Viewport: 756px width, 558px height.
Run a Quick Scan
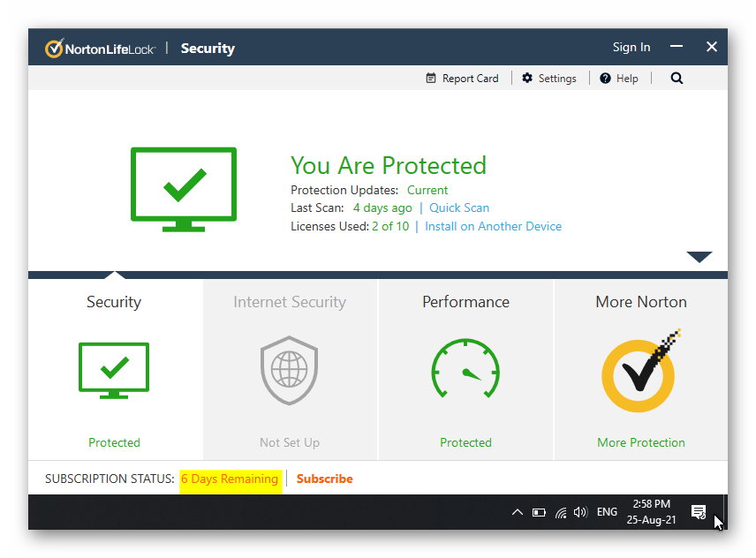[459, 207]
